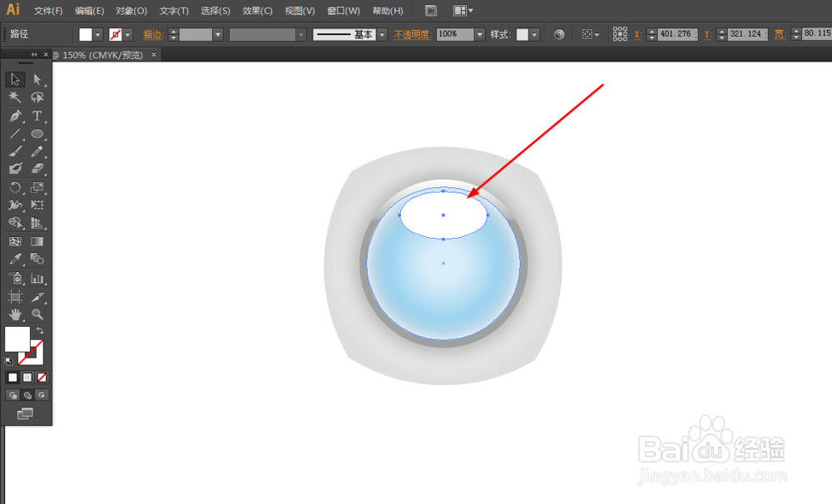Select the Blend tool

[x=37, y=259]
